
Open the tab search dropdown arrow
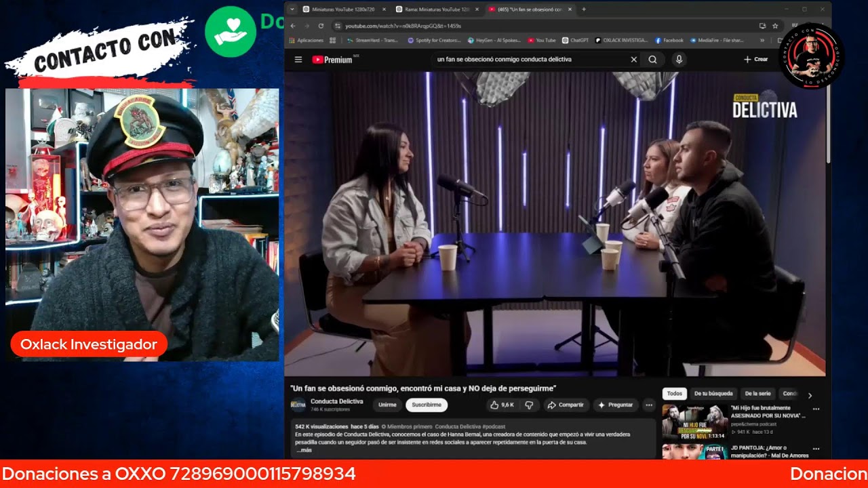292,9
